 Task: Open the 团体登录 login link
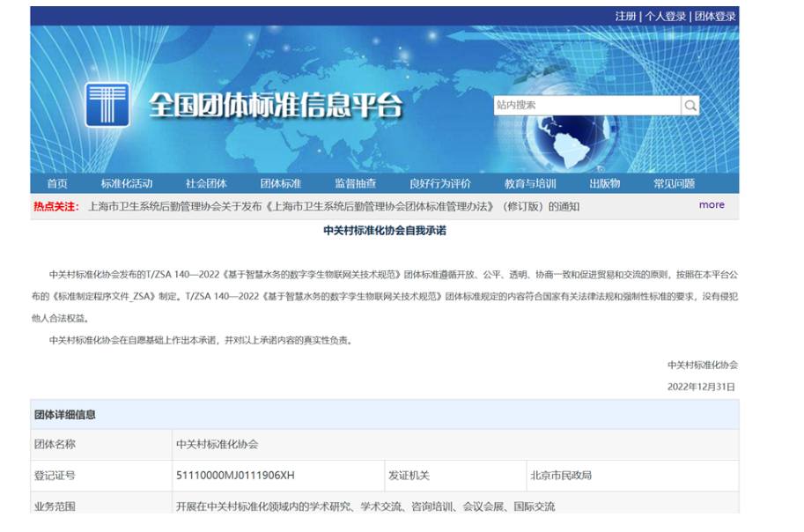[714, 16]
